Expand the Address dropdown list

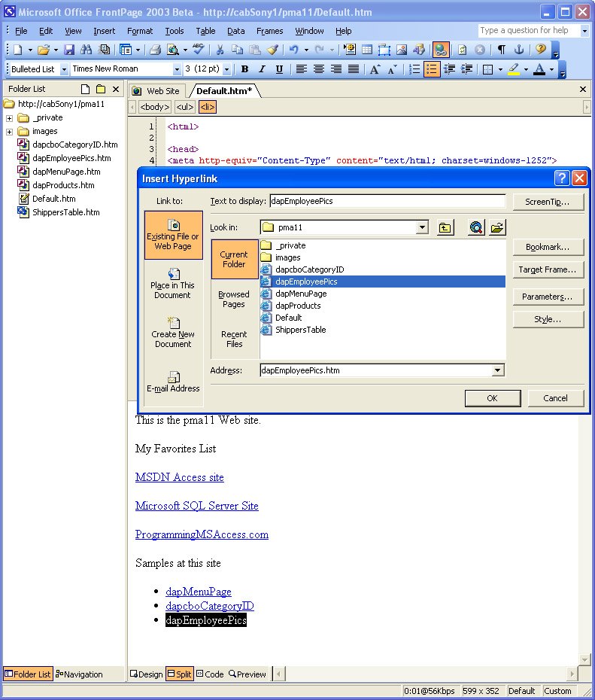point(497,370)
